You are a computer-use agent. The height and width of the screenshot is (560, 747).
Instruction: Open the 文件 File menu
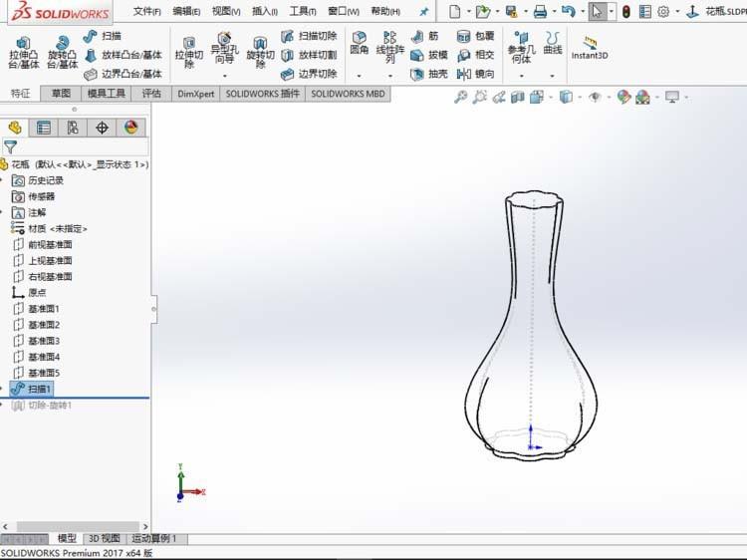pyautogui.click(x=146, y=11)
